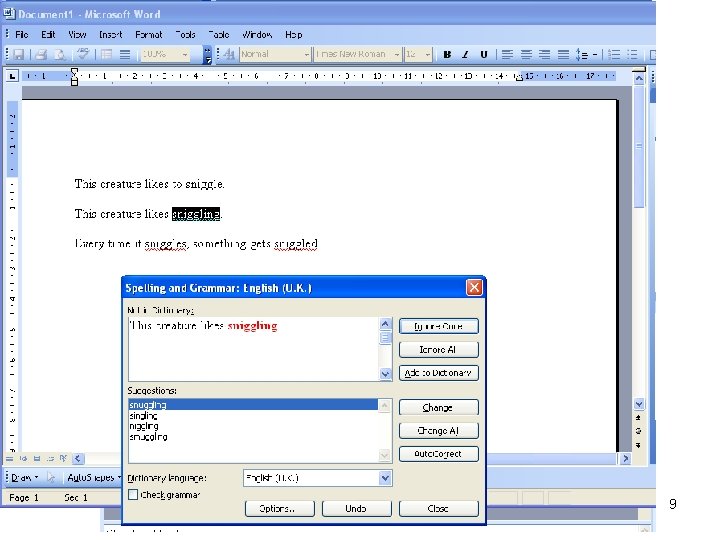Click the Spelling and Grammar toolbar icon

pyautogui.click(x=83, y=54)
